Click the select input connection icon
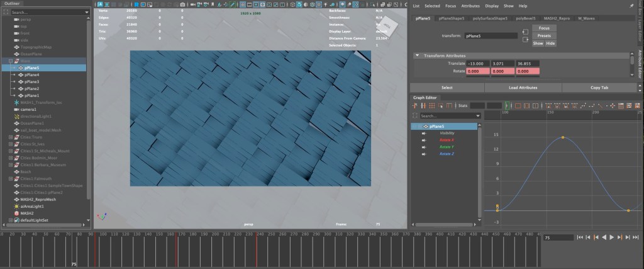This screenshot has width=644, height=269. (x=525, y=32)
